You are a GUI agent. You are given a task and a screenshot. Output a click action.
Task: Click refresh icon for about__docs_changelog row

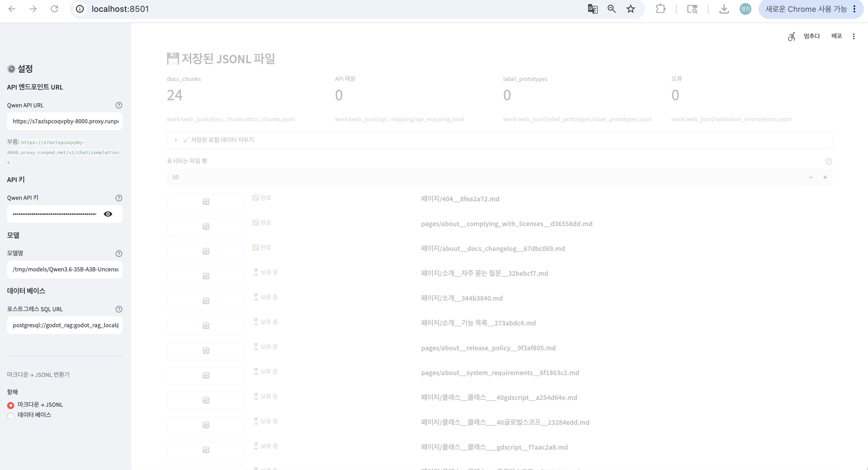coord(206,252)
